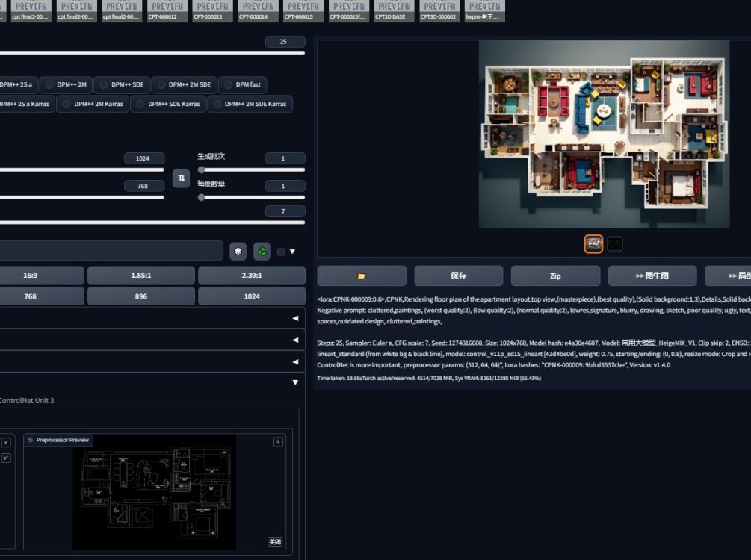Click the edit icon below the X
Viewport: 751px width, 560px height.
(x=6, y=458)
